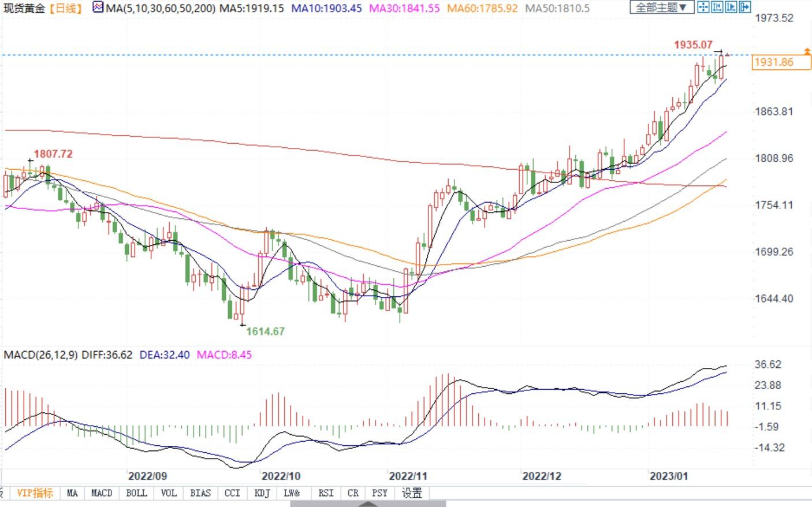Switch to the VIP指标 tab
This screenshot has height=507, width=812.
click(x=35, y=493)
